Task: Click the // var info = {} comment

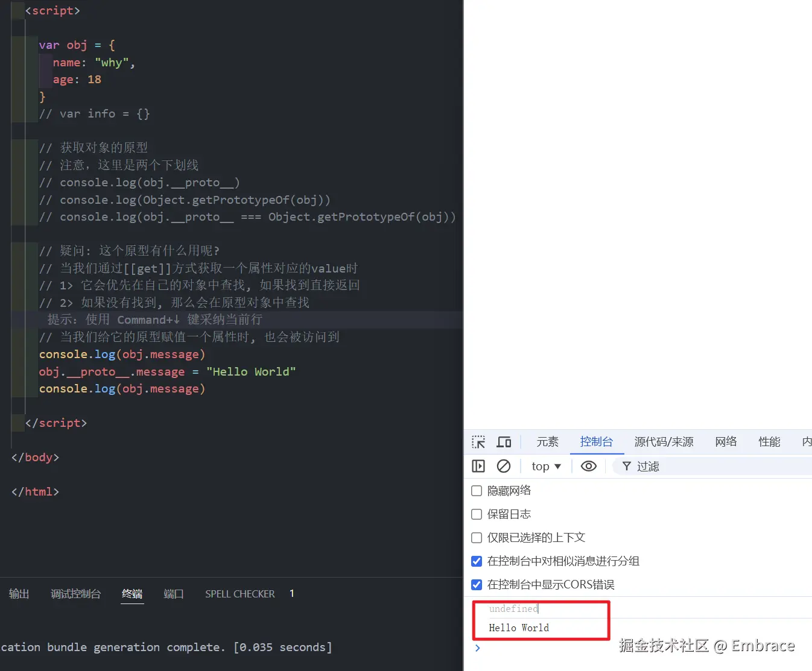Action: click(95, 114)
